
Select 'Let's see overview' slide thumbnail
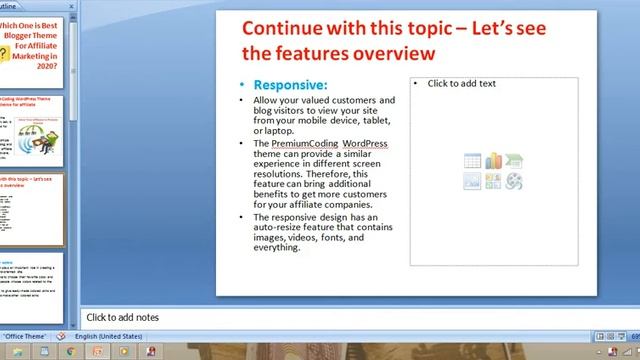coord(31,210)
